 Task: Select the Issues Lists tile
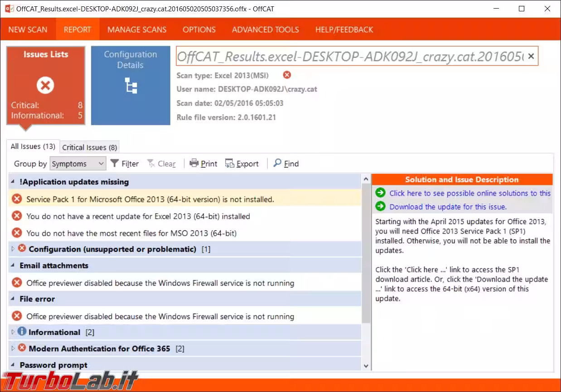[46, 85]
